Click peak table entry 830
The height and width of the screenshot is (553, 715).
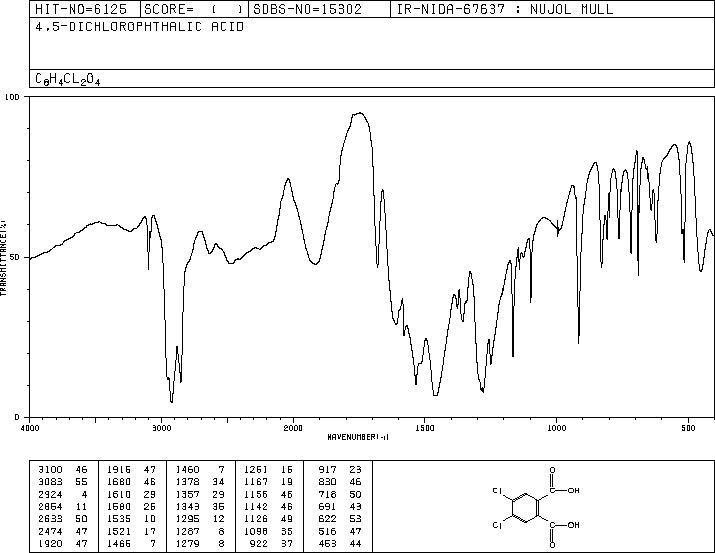click(x=340, y=482)
